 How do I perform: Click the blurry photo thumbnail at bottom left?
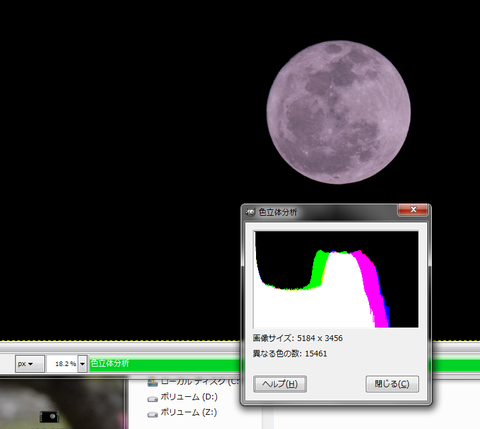pos(63,404)
